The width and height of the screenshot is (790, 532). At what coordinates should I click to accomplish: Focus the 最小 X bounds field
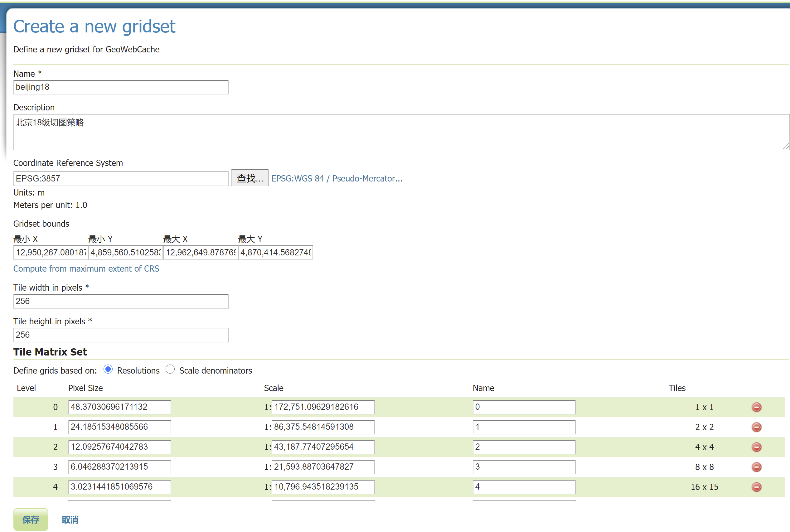(51, 252)
